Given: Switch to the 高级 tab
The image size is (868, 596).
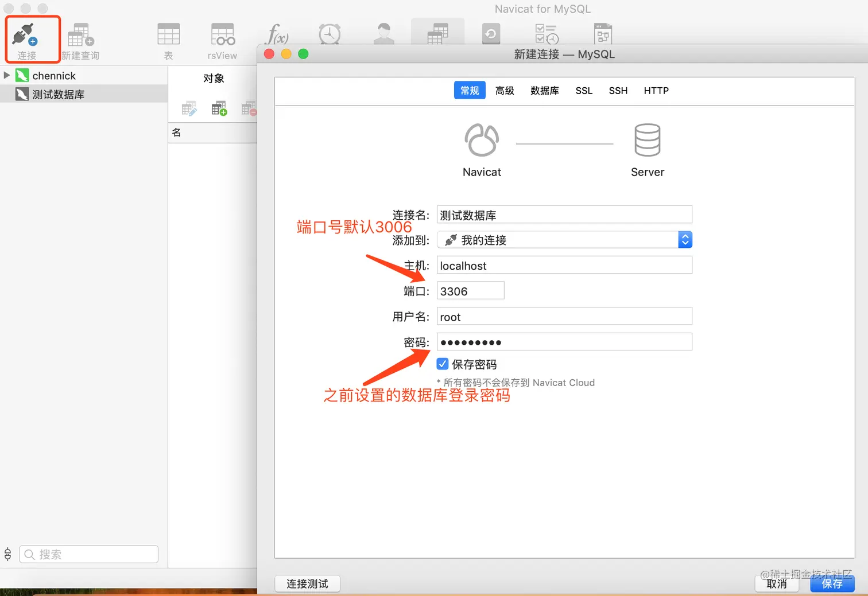Looking at the screenshot, I should pyautogui.click(x=505, y=91).
